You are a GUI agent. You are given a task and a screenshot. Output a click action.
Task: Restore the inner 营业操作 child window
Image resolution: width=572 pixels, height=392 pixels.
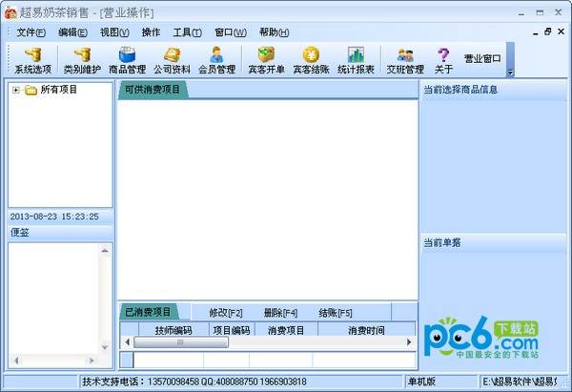[x=547, y=31]
